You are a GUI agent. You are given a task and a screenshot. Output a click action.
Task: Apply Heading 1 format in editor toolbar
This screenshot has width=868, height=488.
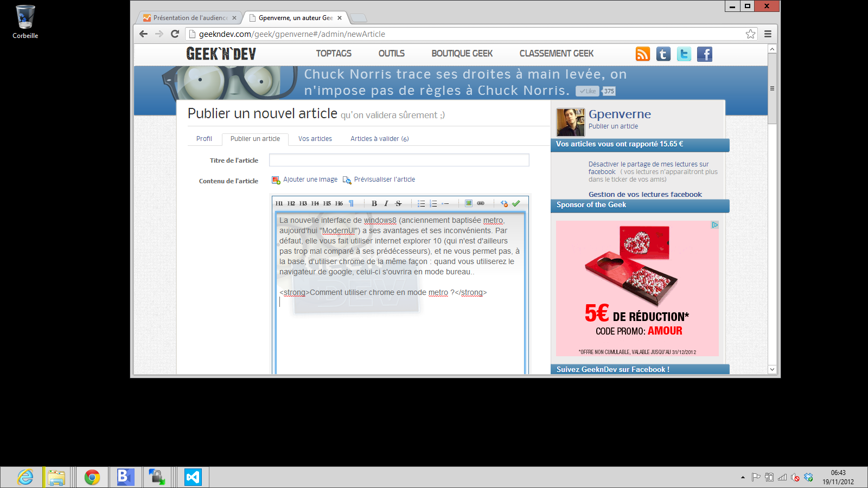(x=279, y=203)
